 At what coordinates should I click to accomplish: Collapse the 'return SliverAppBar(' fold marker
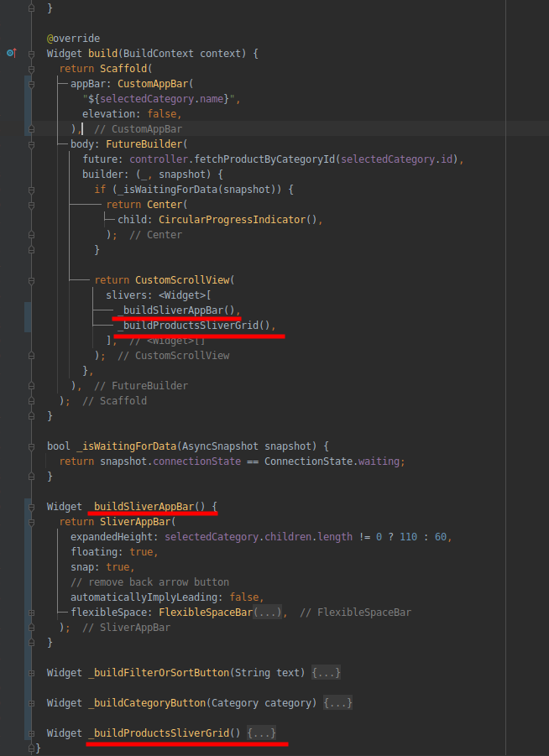click(x=31, y=522)
